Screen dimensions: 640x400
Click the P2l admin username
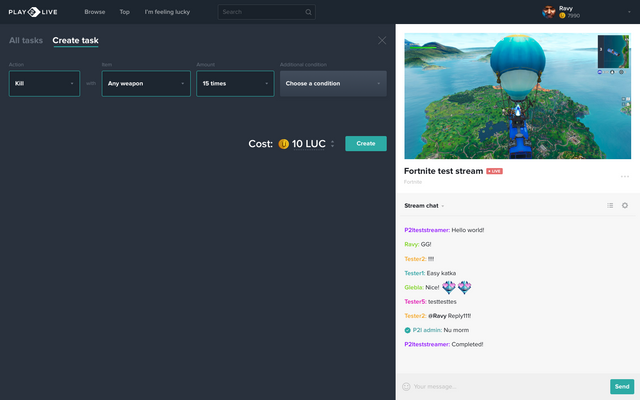pos(427,330)
